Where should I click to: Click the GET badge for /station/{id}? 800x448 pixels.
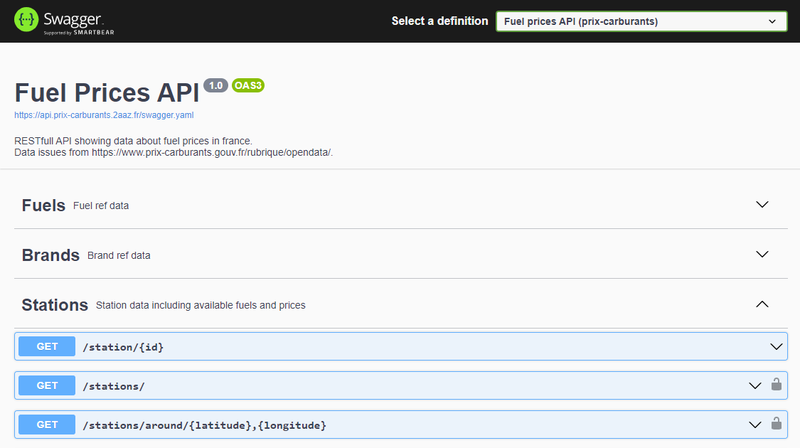48,346
